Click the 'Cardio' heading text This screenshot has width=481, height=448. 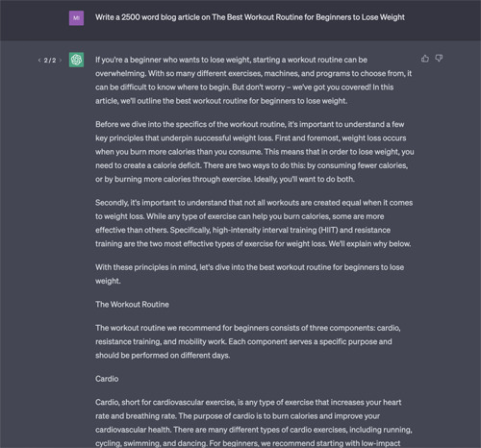[x=107, y=379]
